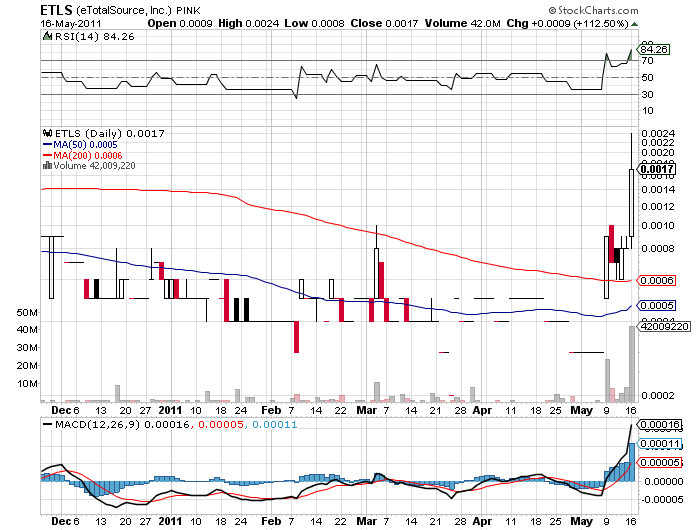Select the red MA(200) legend line swatch
Image resolution: width=700 pixels, height=530 pixels.
[x=47, y=155]
